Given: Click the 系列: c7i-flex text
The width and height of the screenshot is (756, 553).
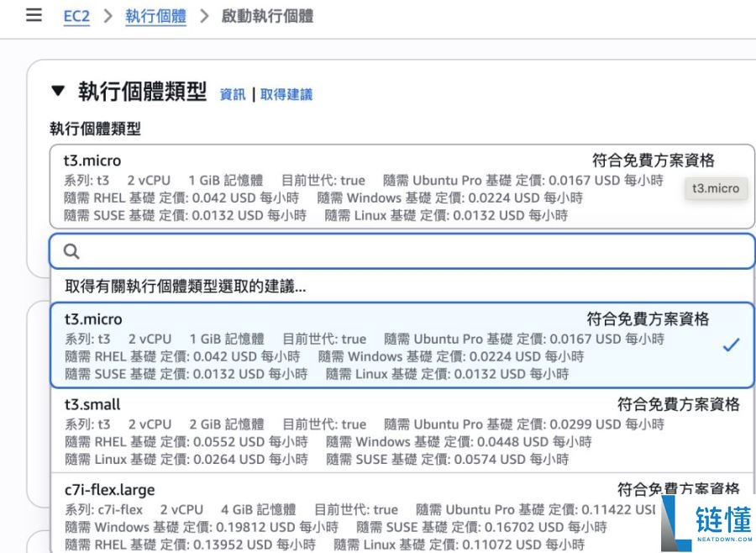Looking at the screenshot, I should (x=103, y=509).
